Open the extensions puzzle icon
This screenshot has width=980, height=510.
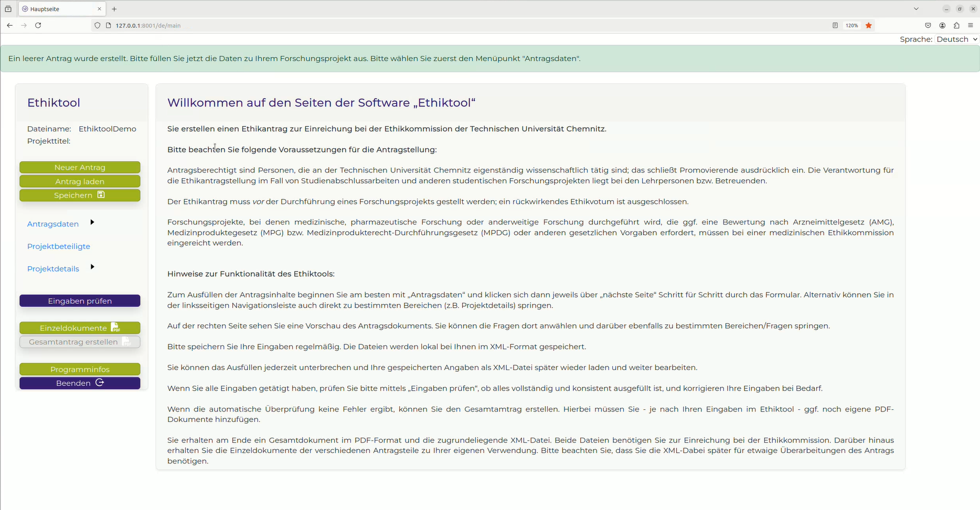[956, 25]
